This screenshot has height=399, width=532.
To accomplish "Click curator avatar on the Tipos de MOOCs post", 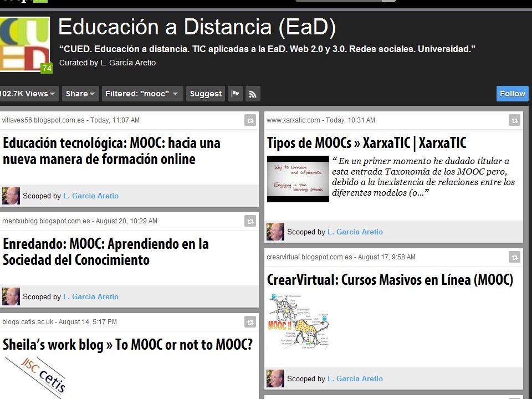I will click(275, 232).
